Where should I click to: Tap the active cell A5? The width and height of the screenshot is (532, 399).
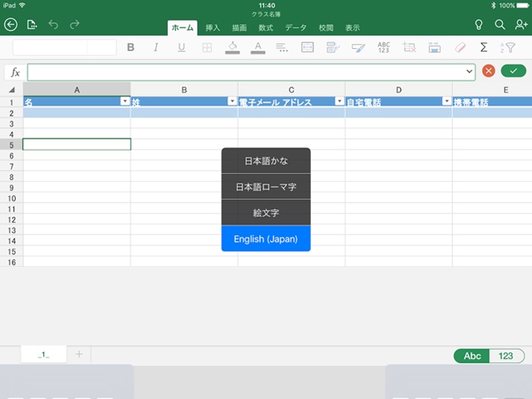(x=77, y=145)
